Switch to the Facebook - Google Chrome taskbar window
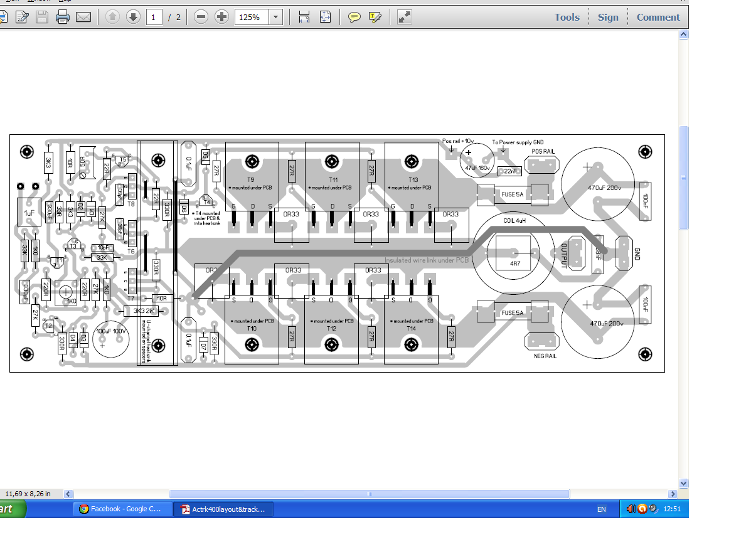The height and width of the screenshot is (542, 756). pyautogui.click(x=123, y=509)
